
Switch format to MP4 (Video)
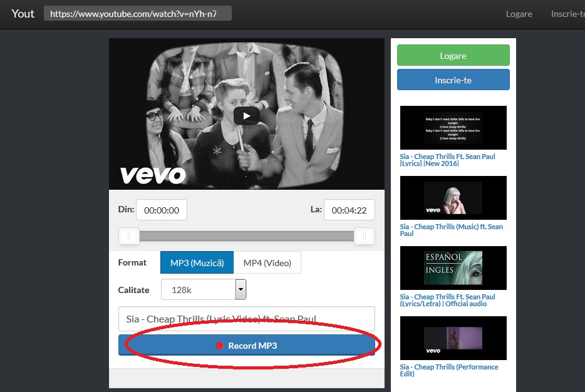(x=267, y=263)
